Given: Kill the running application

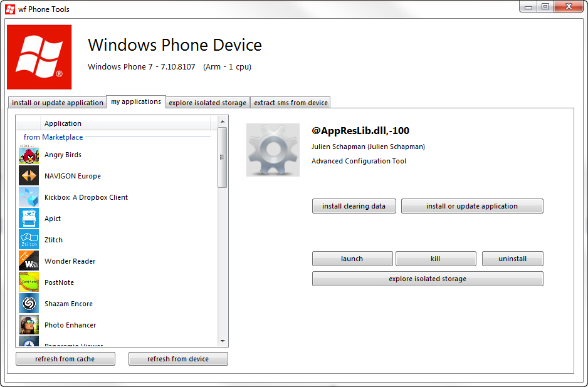Looking at the screenshot, I should (x=436, y=258).
